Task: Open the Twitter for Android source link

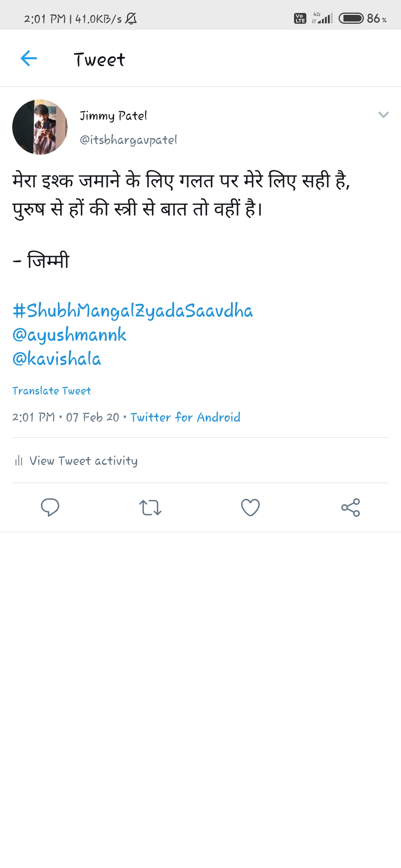Action: coord(185,417)
